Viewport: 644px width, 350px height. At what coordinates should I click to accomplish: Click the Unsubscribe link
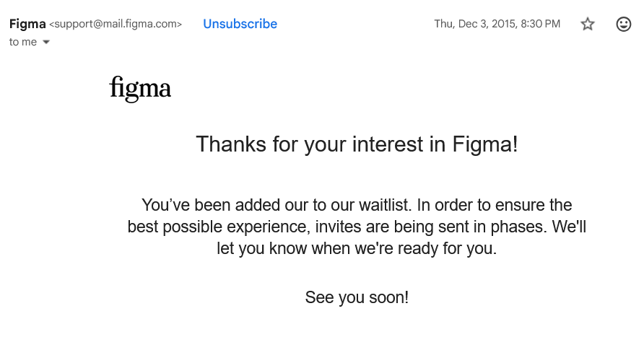(240, 24)
